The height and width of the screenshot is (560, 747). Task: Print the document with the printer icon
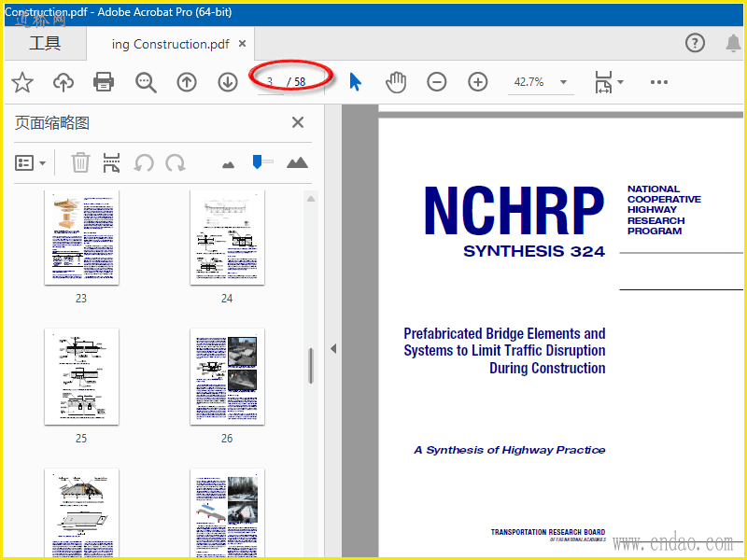pyautogui.click(x=104, y=82)
